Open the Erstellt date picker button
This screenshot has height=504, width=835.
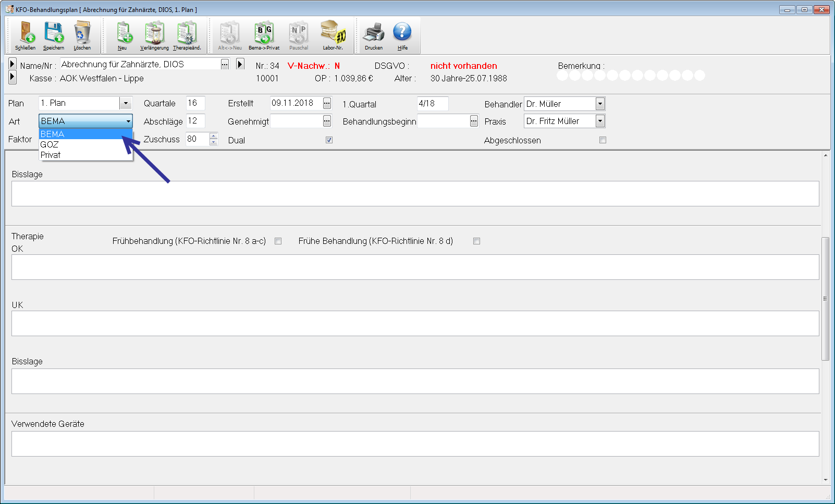327,103
